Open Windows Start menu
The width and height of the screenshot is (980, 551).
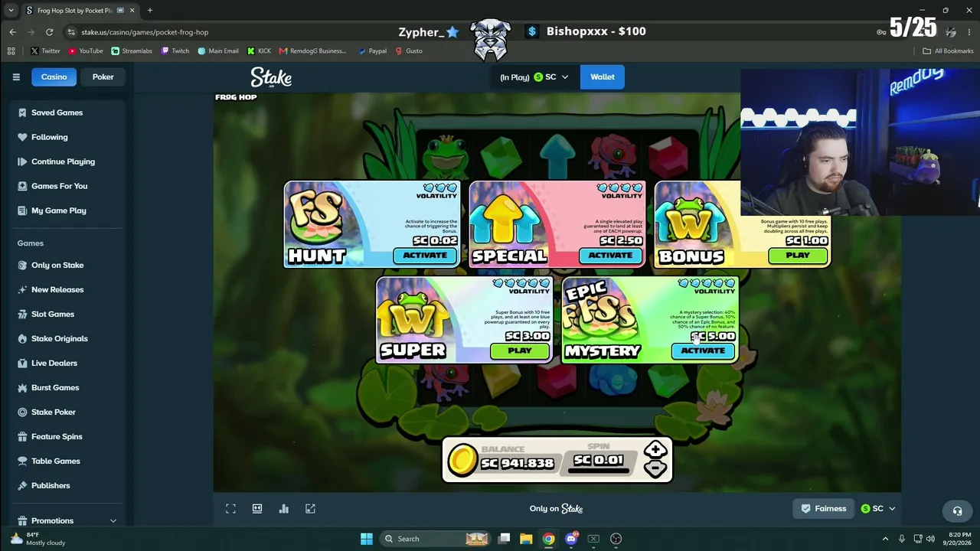(x=367, y=539)
